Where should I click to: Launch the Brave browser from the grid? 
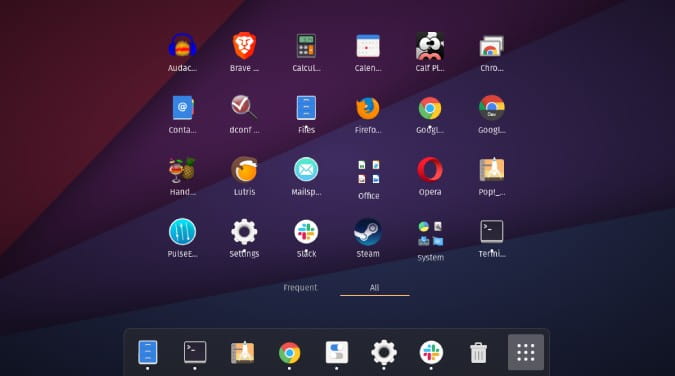pos(244,46)
